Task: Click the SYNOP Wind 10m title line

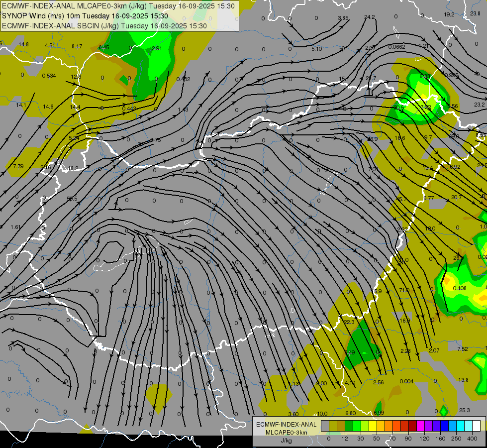Action: (x=85, y=16)
